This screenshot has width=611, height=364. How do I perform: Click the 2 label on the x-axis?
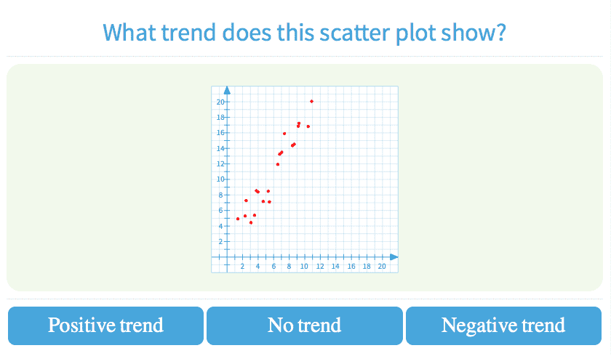[243, 266]
